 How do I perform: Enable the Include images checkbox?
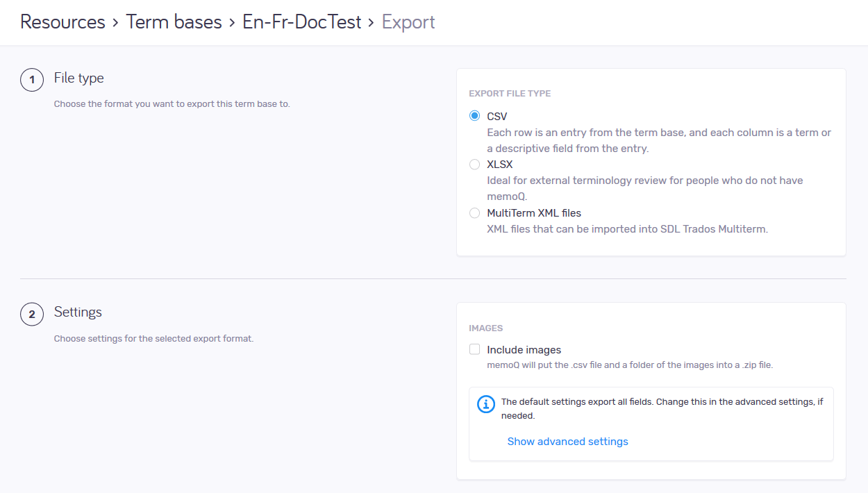(x=475, y=350)
